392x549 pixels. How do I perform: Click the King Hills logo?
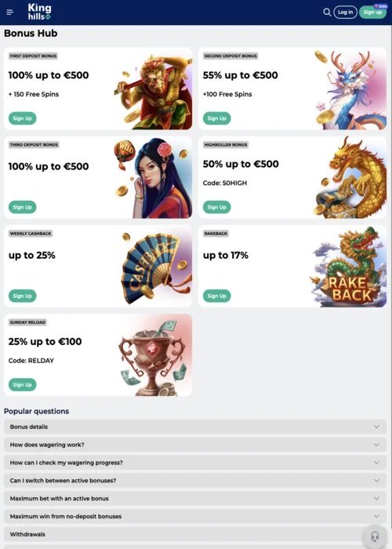[x=39, y=12]
